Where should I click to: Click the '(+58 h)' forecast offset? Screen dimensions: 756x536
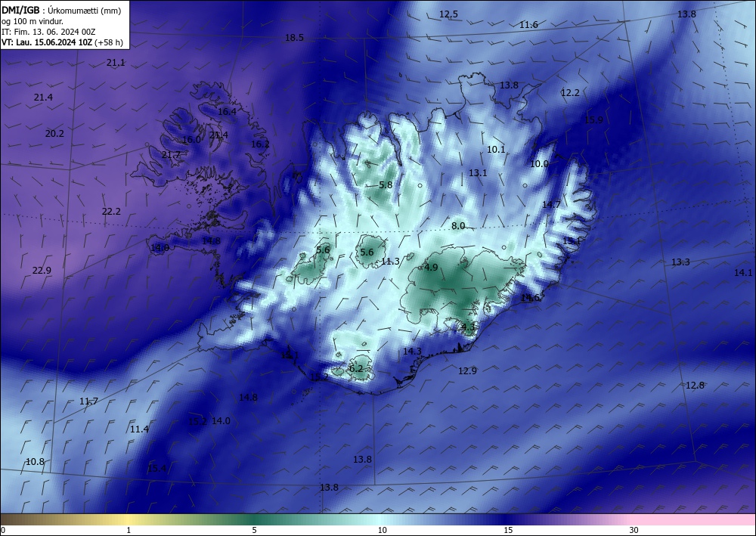(109, 42)
